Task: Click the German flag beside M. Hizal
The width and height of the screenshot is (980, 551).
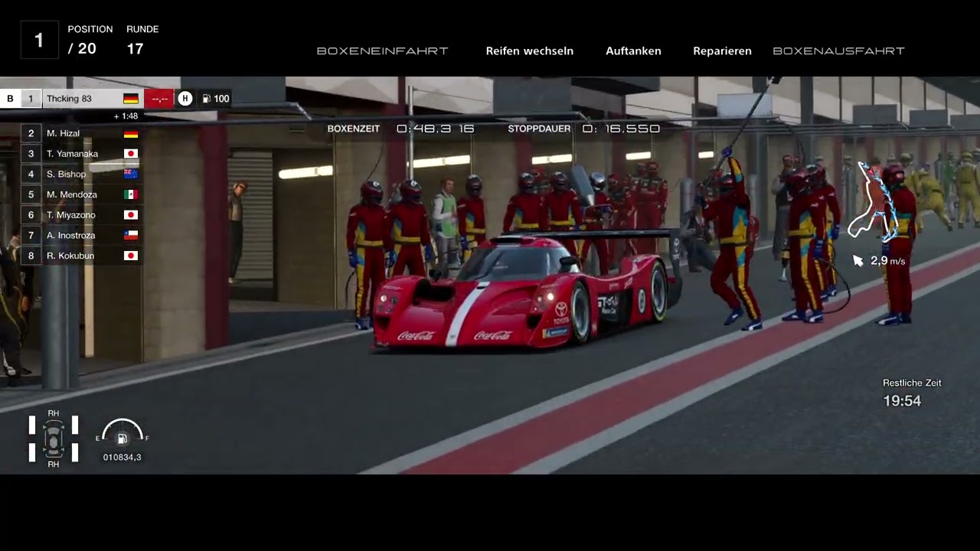Action: (x=131, y=133)
